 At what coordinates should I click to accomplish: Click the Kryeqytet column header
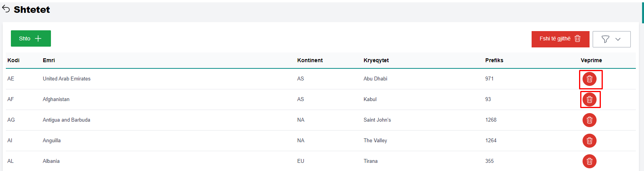[x=376, y=60]
